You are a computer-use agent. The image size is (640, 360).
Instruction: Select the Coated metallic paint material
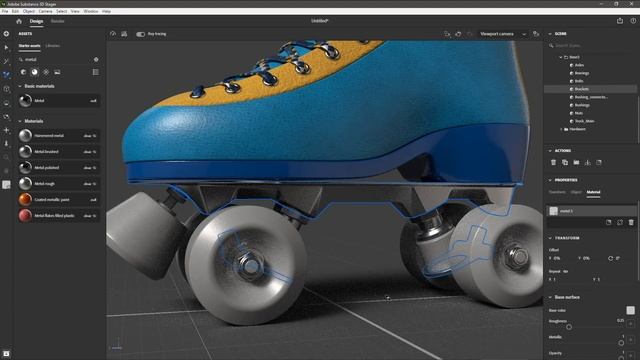coord(58,200)
